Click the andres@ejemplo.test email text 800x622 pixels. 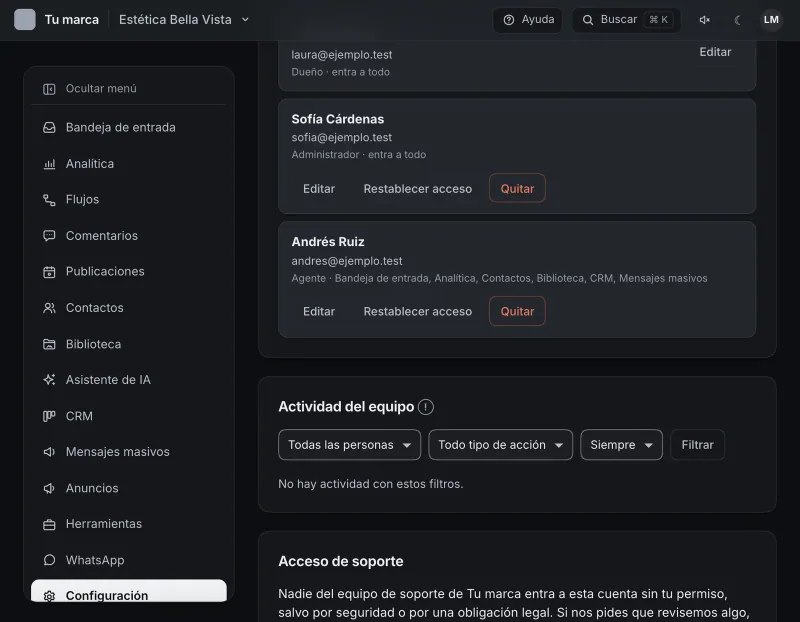coord(346,261)
